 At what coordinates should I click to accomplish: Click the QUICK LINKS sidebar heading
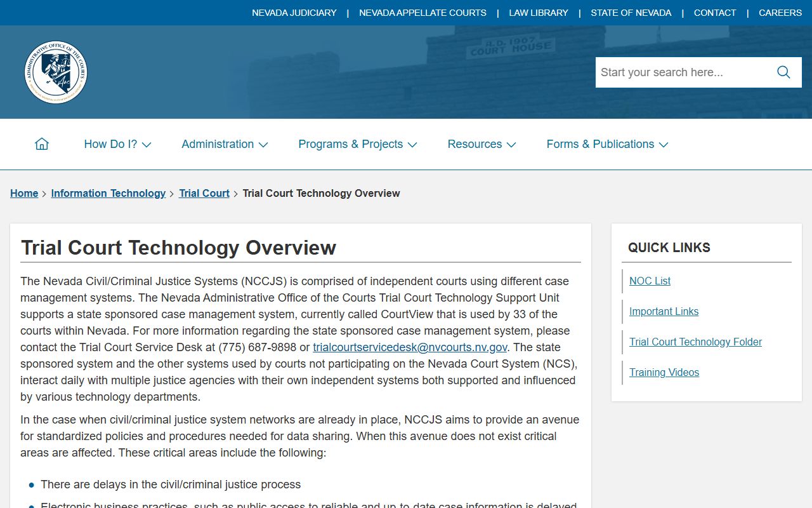[669, 248]
